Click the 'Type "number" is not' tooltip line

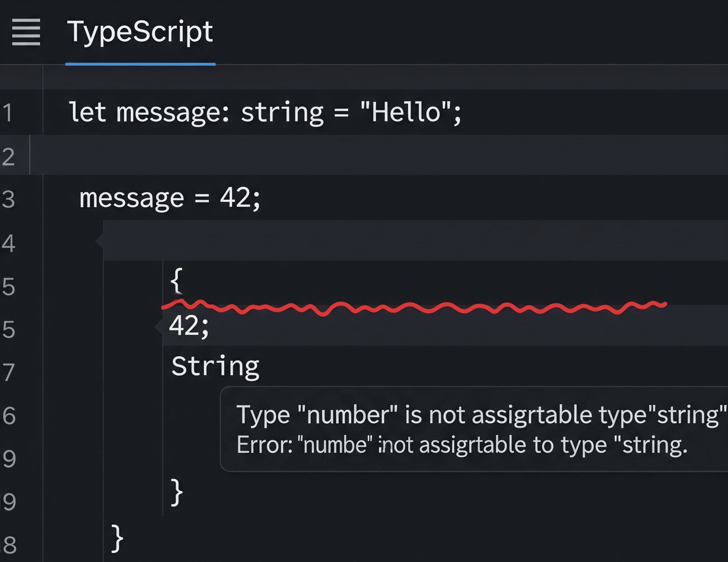(481, 415)
